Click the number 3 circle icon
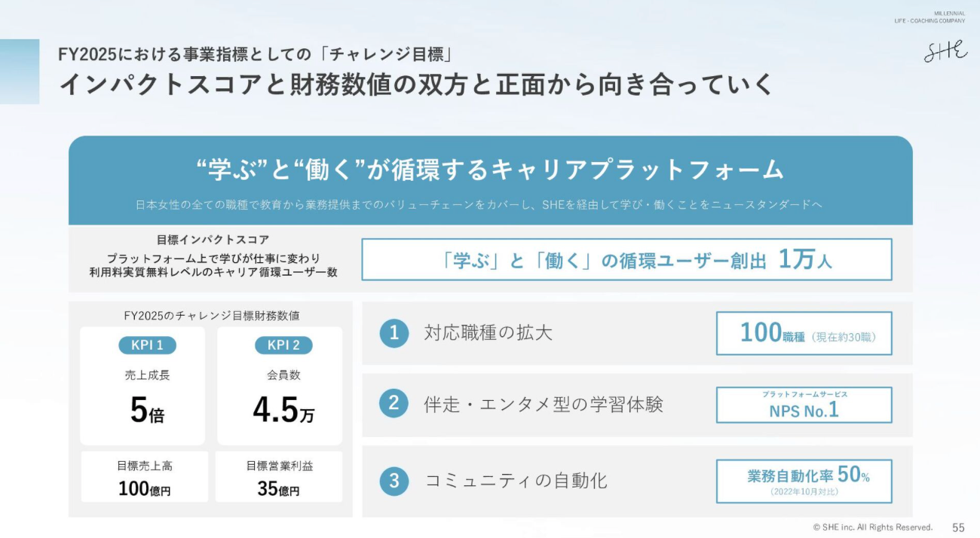 click(x=394, y=481)
